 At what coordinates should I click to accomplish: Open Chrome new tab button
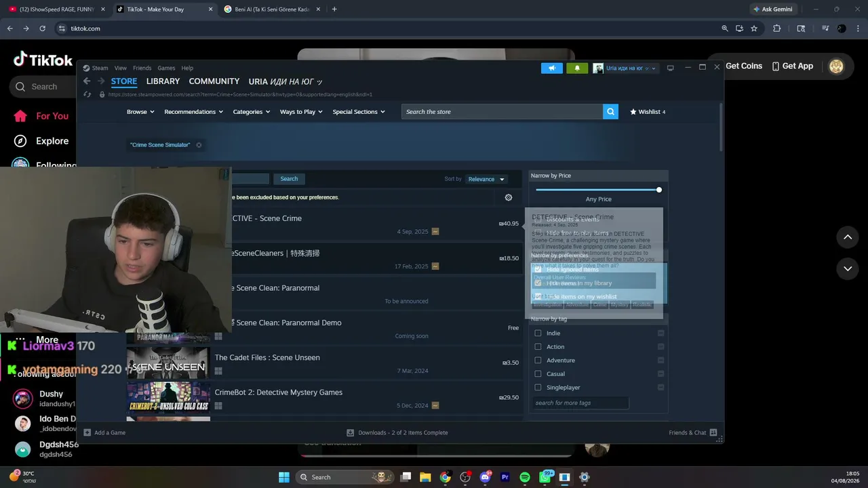click(x=334, y=9)
